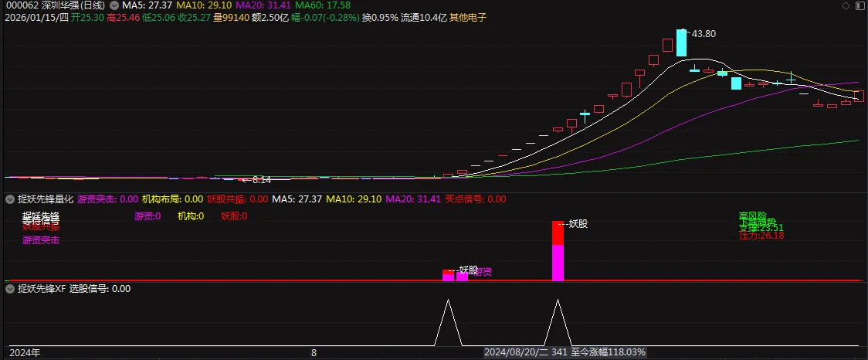Click the tall red-magenta 妖股 signal bar
Viewport: 868px width, 360px height.
coord(558,250)
